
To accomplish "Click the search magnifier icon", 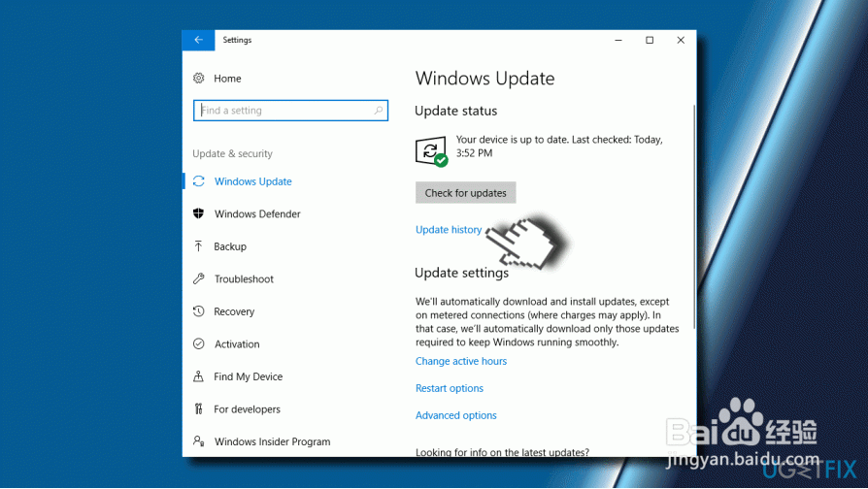I will [x=378, y=111].
